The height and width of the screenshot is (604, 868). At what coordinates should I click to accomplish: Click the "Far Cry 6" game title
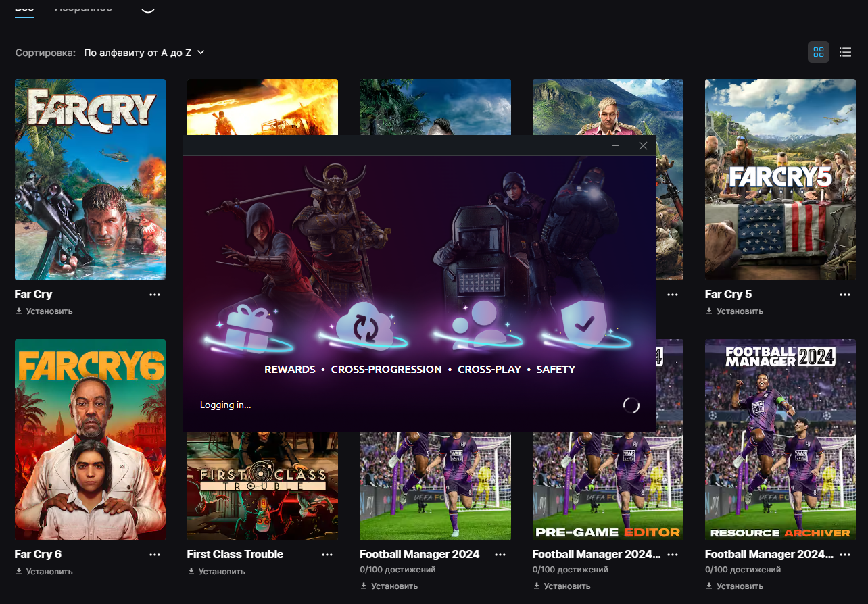(x=38, y=555)
